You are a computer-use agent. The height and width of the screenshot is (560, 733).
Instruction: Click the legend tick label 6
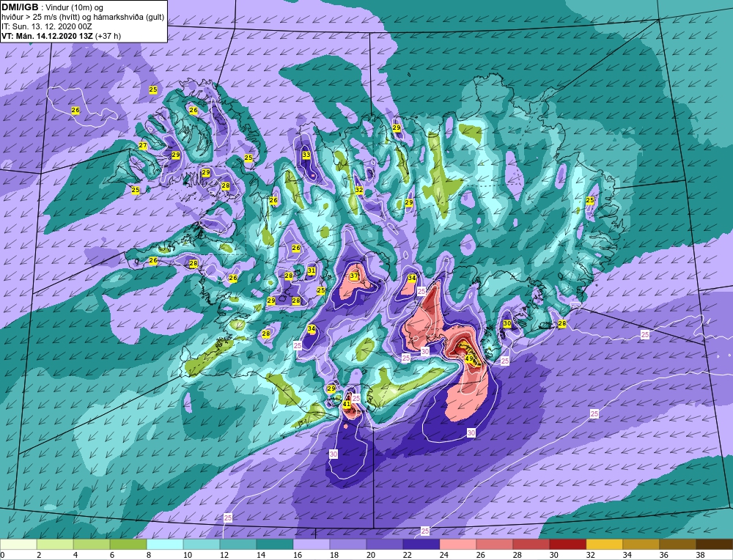(x=112, y=555)
